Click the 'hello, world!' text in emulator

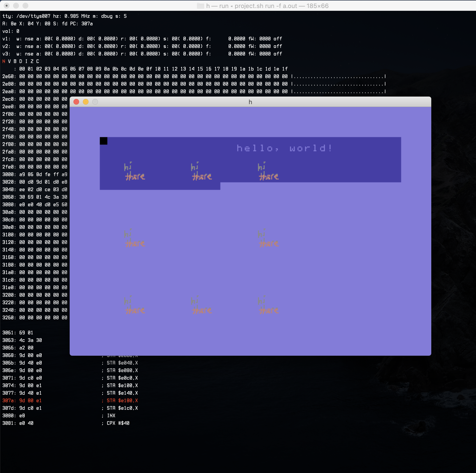[284, 148]
